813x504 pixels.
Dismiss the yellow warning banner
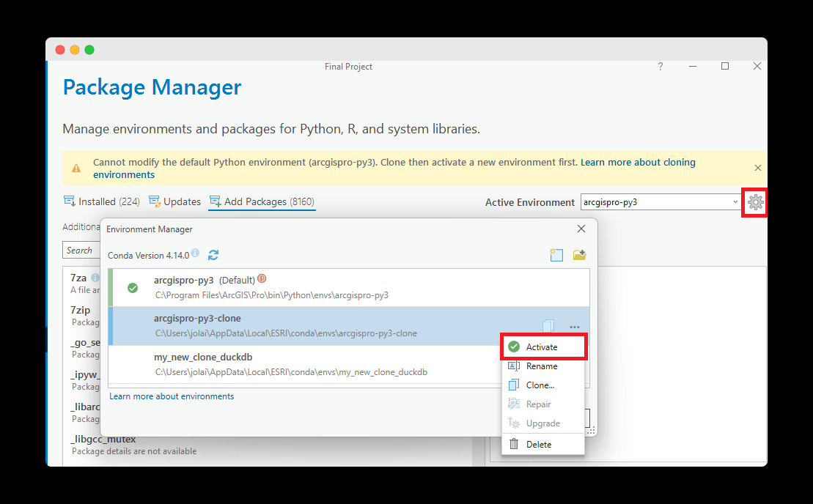758,168
